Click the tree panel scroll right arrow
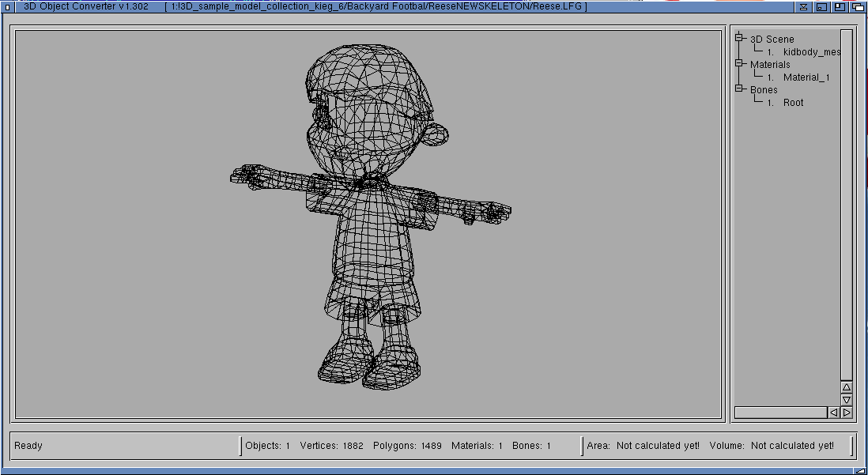 (x=847, y=413)
